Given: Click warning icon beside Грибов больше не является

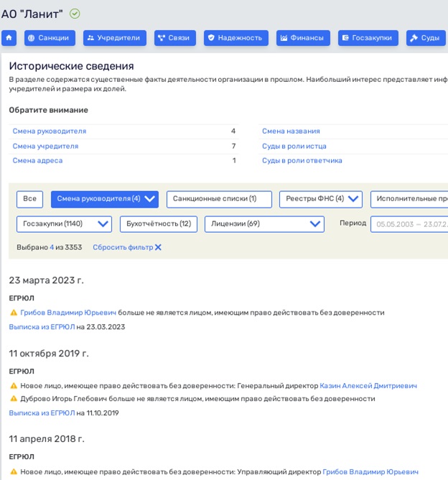Looking at the screenshot, I should click(x=14, y=313).
